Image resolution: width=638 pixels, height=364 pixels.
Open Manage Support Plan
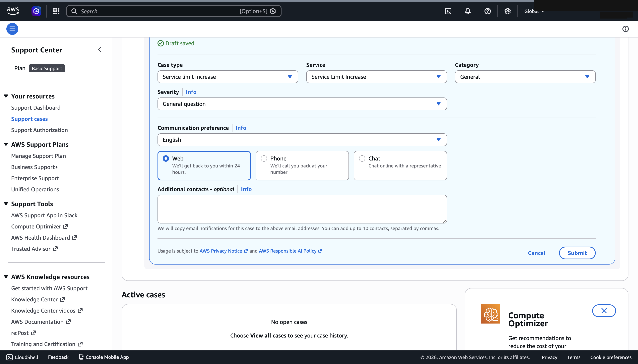(x=38, y=156)
